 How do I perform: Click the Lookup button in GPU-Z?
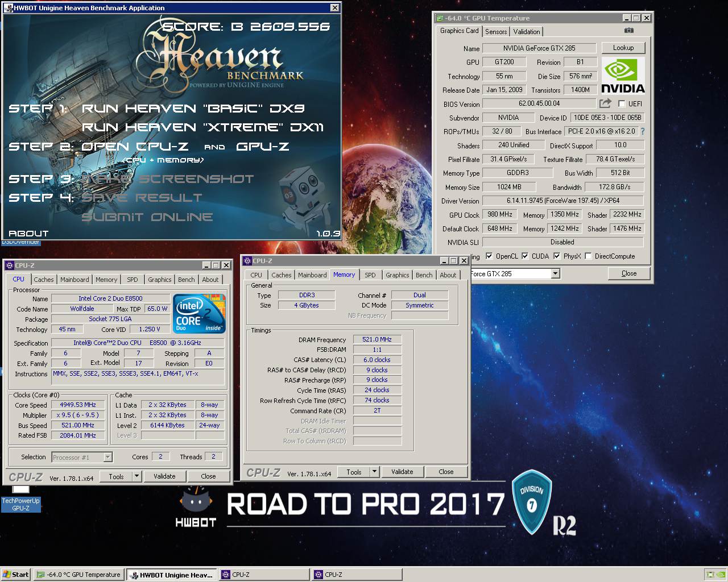[x=623, y=48]
